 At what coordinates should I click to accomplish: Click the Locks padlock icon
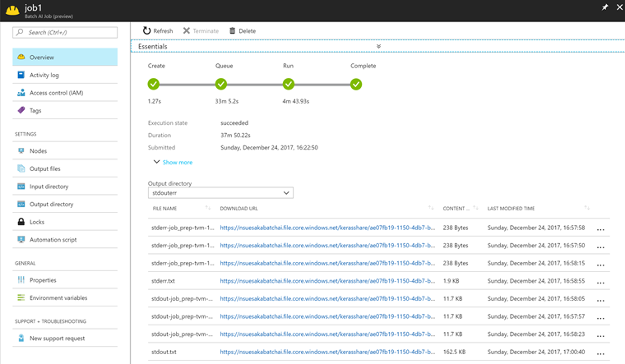click(x=21, y=222)
